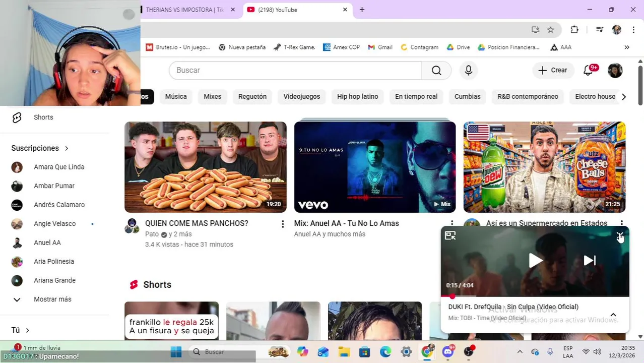Expand the miniplayer playlist chevron
The height and width of the screenshot is (363, 644).
click(613, 315)
